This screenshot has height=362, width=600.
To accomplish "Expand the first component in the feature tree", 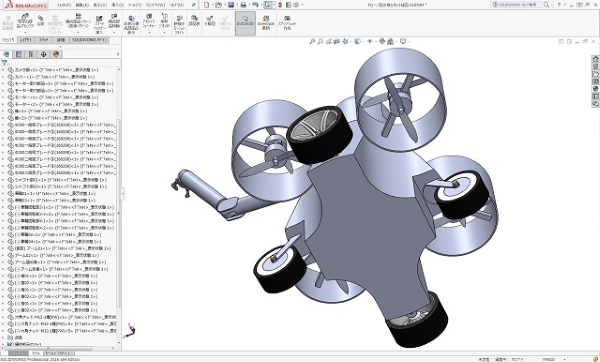I will point(3,70).
